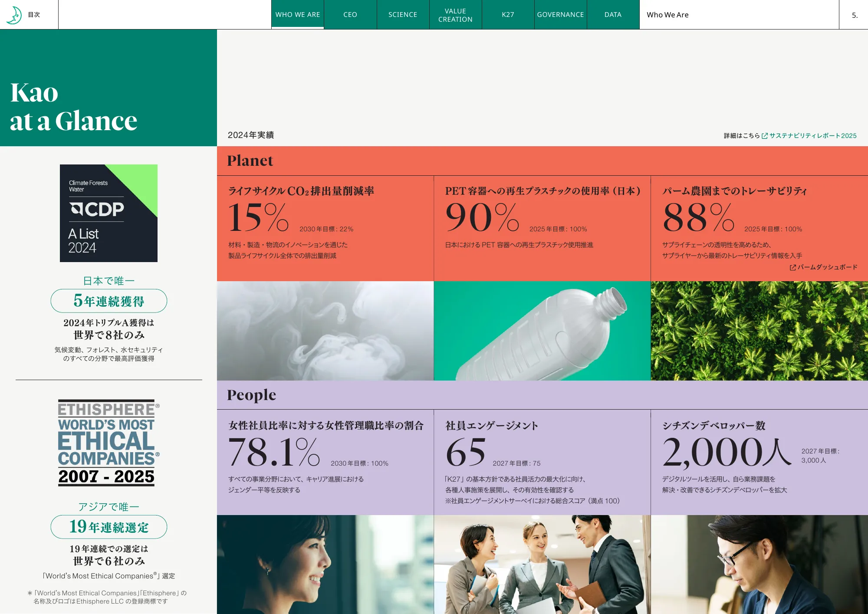Image resolution: width=868 pixels, height=614 pixels.
Task: Open the SCIENCE section dropdown
Action: pyautogui.click(x=402, y=14)
